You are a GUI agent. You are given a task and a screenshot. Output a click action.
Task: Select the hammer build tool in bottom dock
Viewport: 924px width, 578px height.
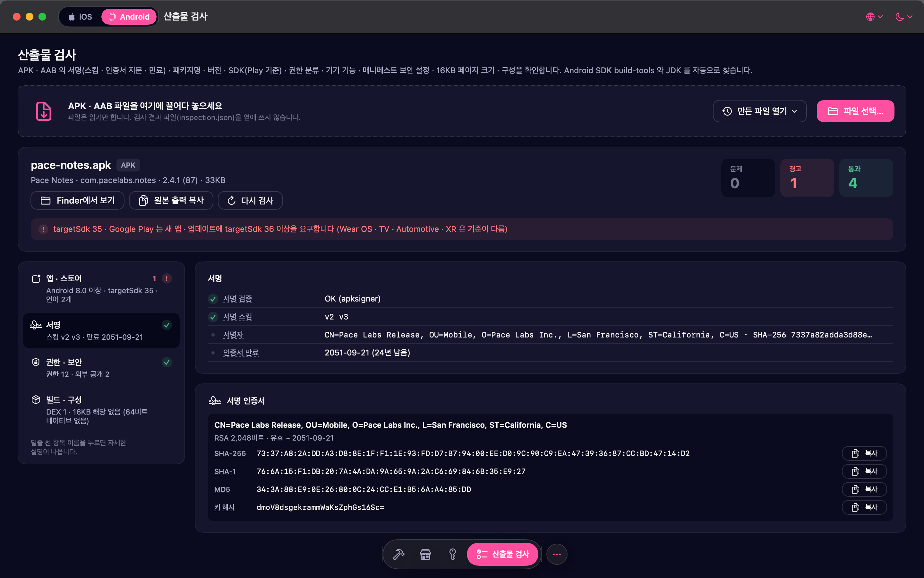tap(398, 554)
